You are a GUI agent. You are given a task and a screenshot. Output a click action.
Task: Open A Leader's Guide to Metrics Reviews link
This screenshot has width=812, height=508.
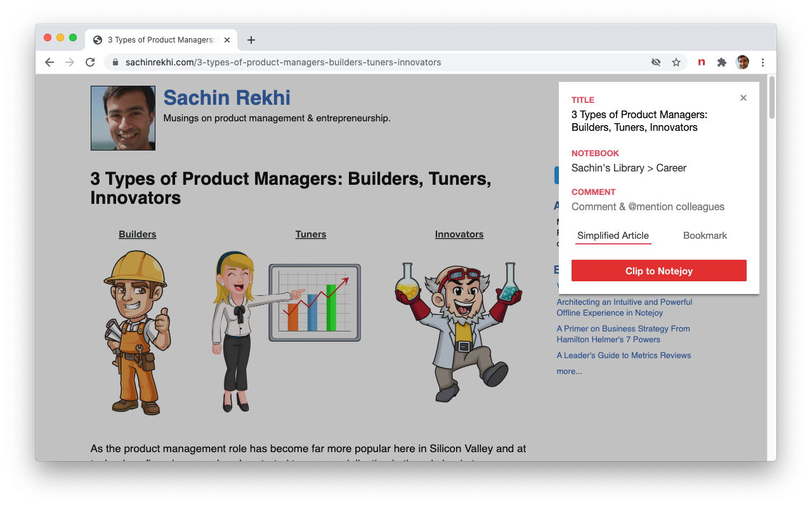624,356
